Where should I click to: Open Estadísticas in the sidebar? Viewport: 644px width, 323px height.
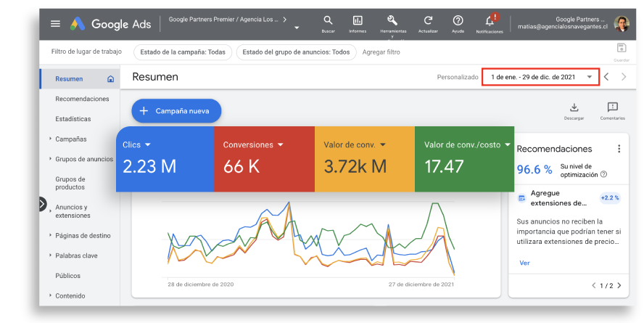pyautogui.click(x=73, y=119)
